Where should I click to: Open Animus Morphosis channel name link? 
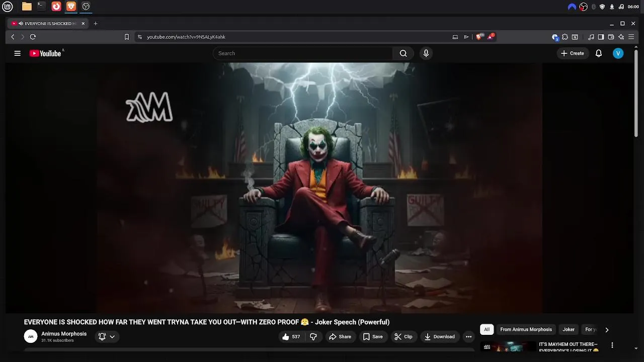click(64, 334)
